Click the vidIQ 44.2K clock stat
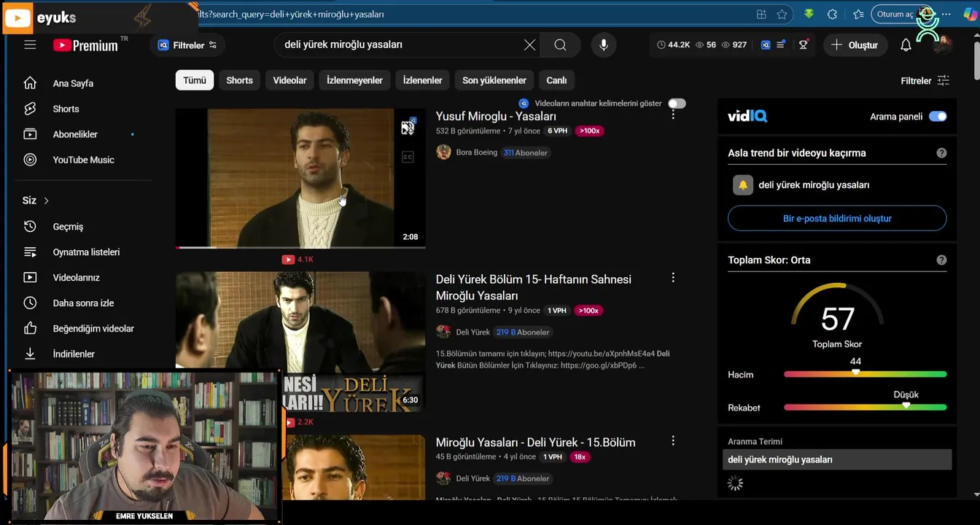This screenshot has height=525, width=980. pos(673,45)
